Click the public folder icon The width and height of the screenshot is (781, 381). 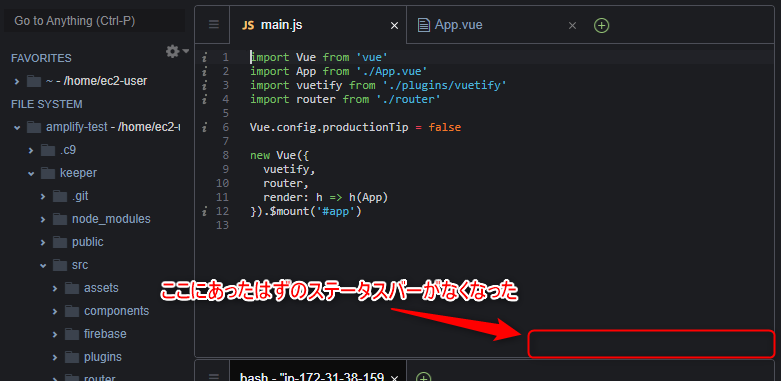[60, 242]
